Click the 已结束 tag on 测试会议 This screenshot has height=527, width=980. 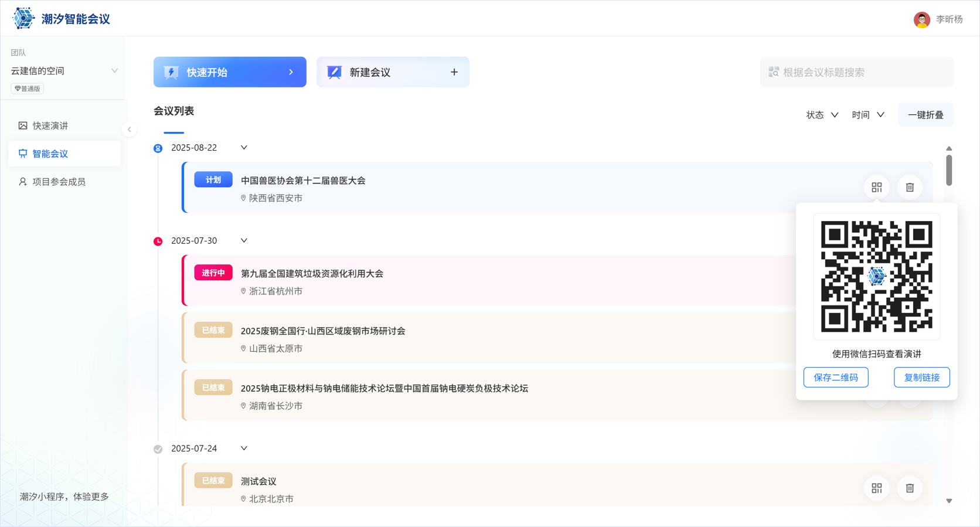(x=213, y=481)
